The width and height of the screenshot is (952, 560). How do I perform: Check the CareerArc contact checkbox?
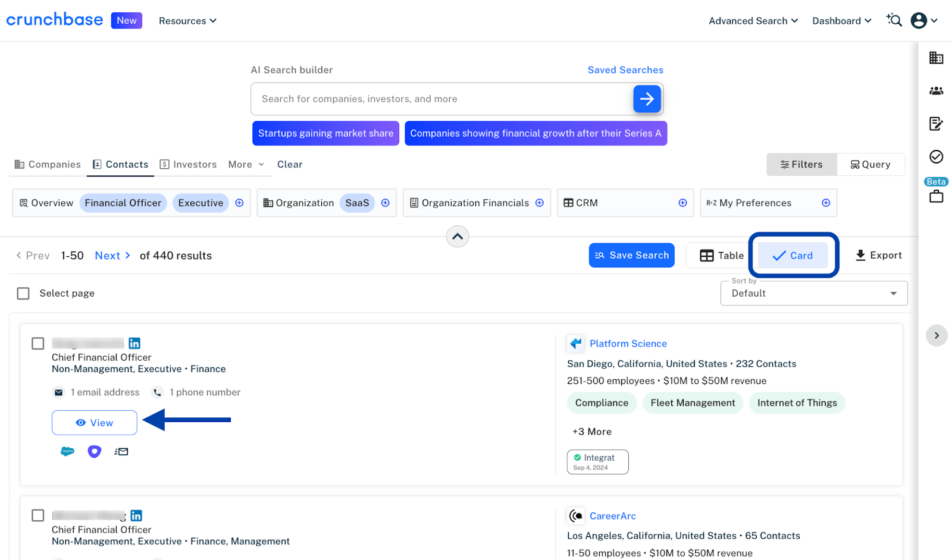point(38,515)
